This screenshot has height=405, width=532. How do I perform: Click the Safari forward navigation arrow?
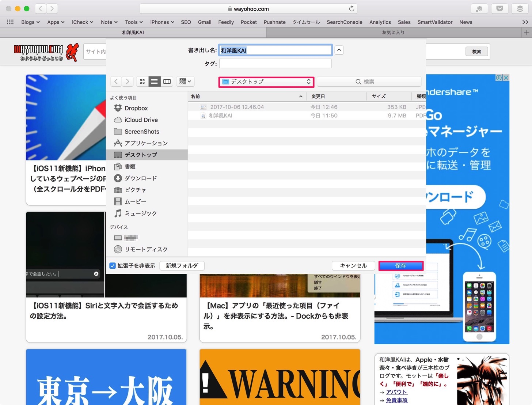click(52, 8)
